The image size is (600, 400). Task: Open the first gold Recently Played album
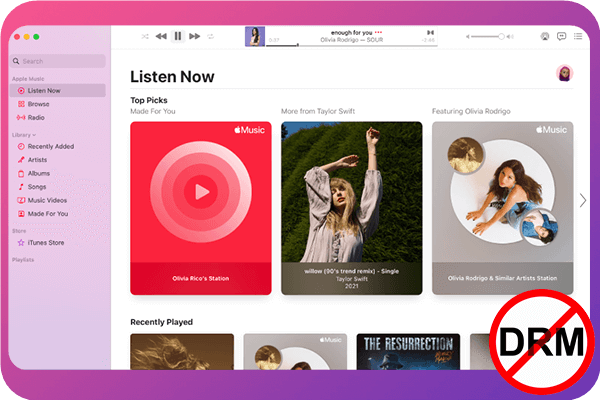click(x=182, y=351)
